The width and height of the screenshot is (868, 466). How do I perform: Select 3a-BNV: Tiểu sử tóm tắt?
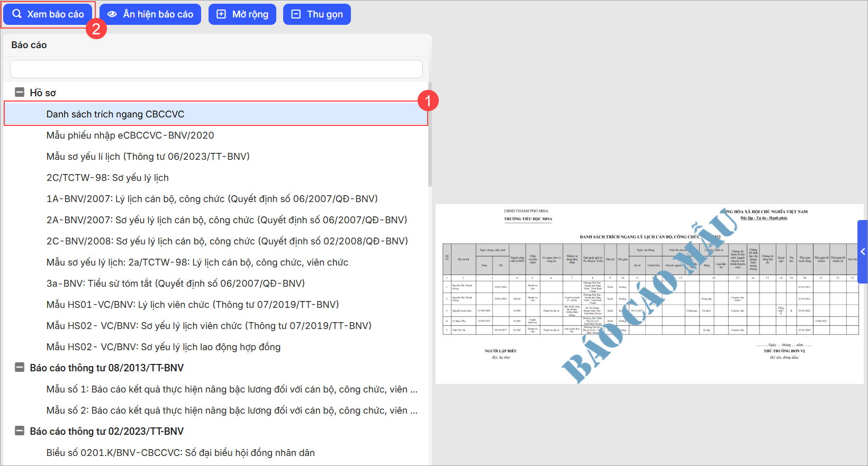[x=175, y=284]
